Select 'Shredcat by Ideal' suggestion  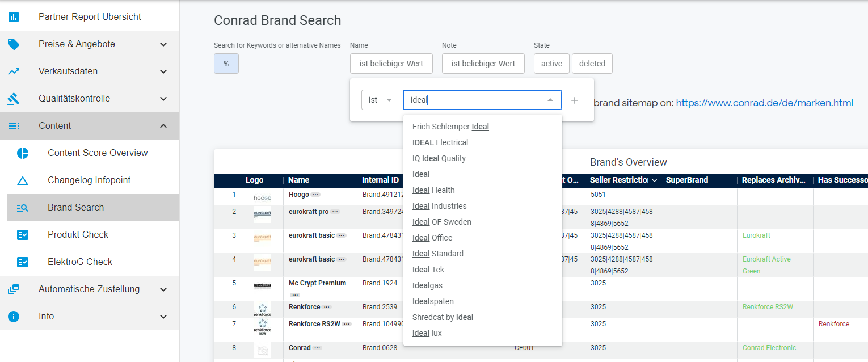point(483,317)
